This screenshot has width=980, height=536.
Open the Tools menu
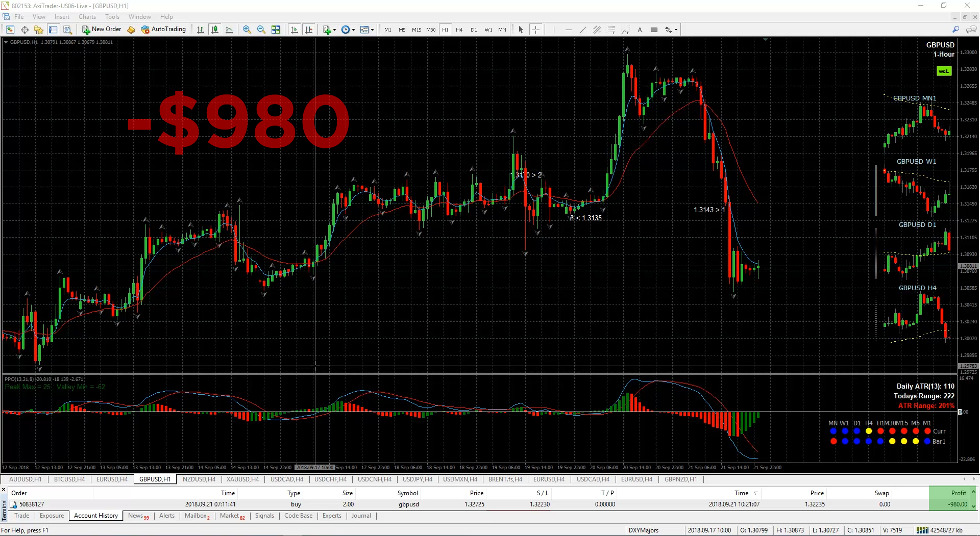[x=112, y=16]
